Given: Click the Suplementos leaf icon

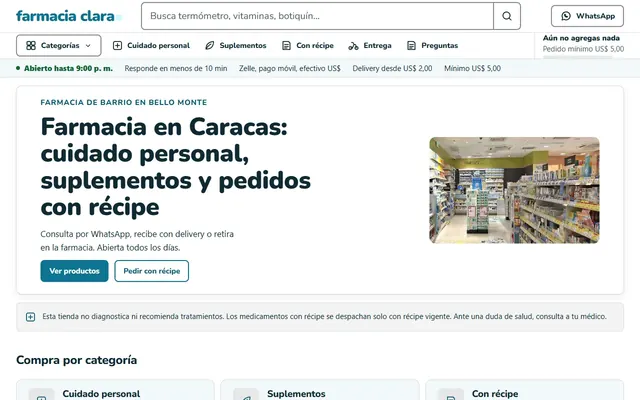Looking at the screenshot, I should (209, 45).
